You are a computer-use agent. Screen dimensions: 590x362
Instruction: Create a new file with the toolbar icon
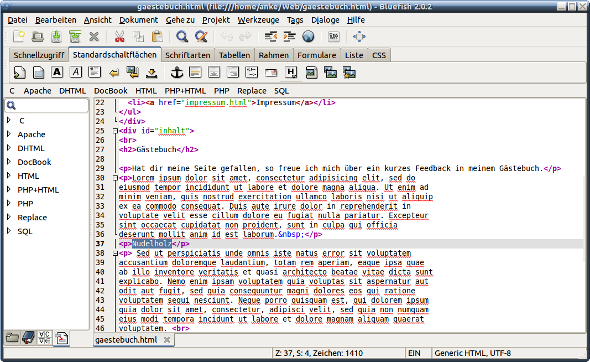(x=19, y=37)
